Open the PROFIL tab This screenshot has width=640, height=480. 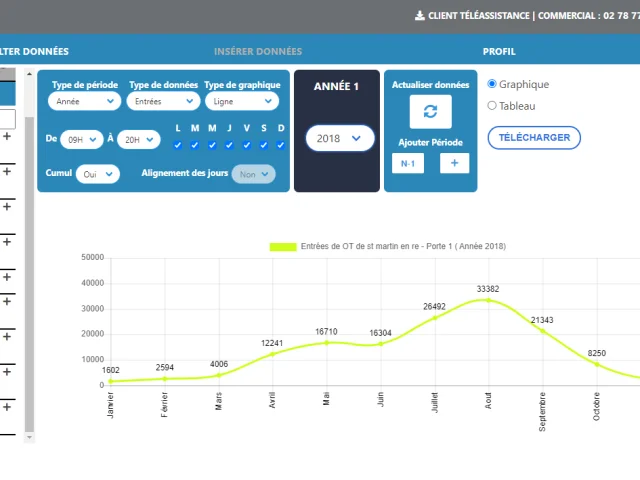pyautogui.click(x=499, y=51)
